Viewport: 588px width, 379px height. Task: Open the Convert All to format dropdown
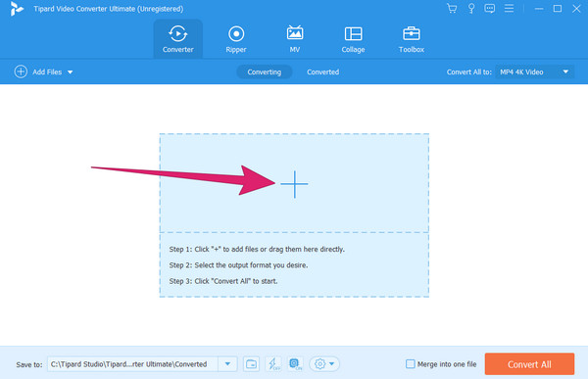pyautogui.click(x=534, y=71)
